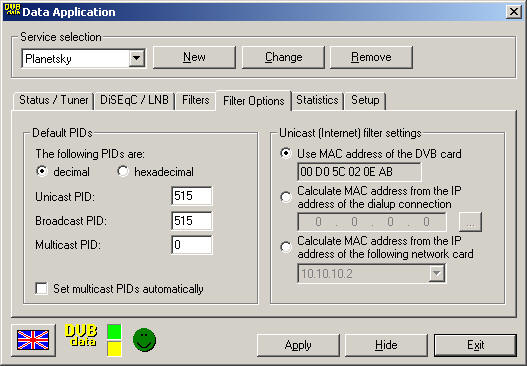
Task: View the Statistics tab
Action: coord(317,100)
